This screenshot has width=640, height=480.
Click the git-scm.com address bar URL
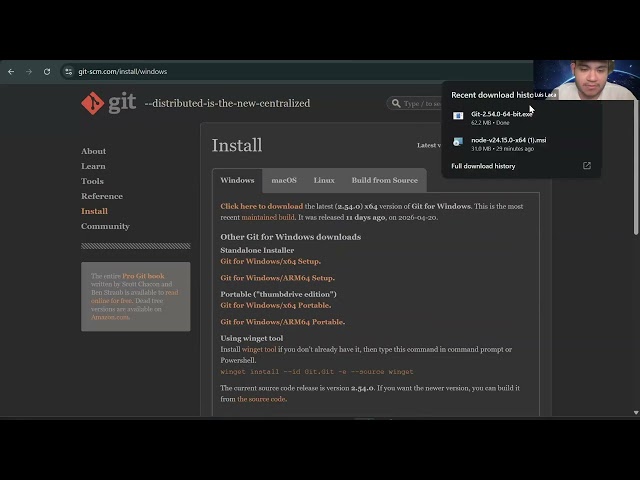click(x=122, y=72)
